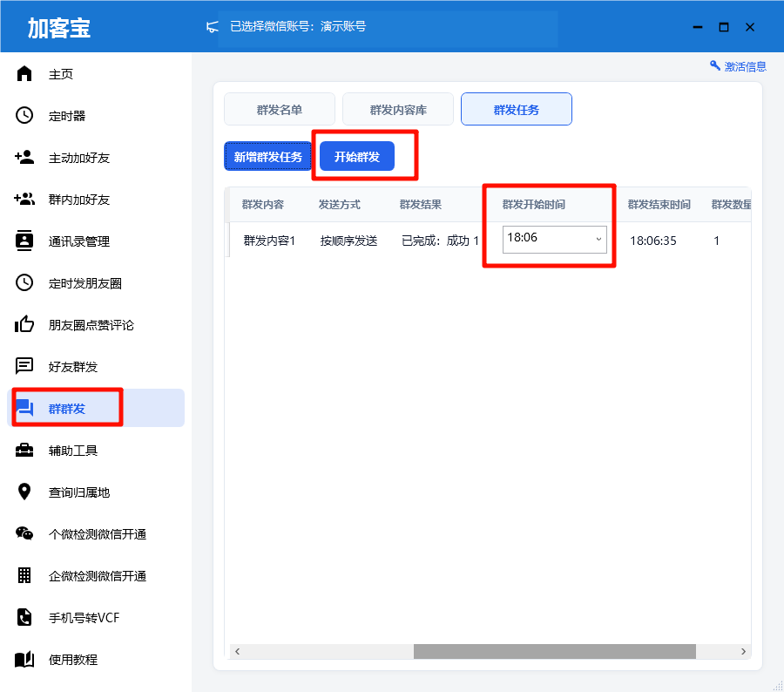This screenshot has height=692, width=784.
Task: Click the megaphone icon in title bar
Action: point(213,27)
